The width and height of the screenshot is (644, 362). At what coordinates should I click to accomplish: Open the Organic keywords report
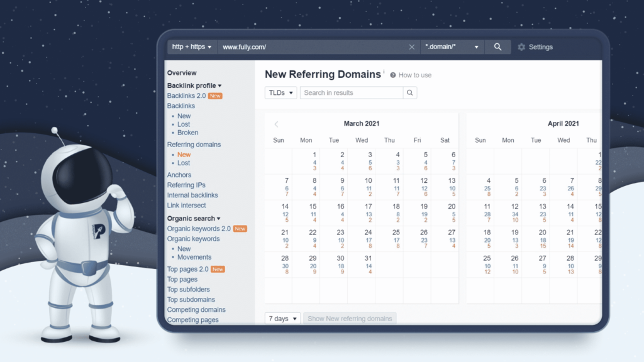[193, 239]
